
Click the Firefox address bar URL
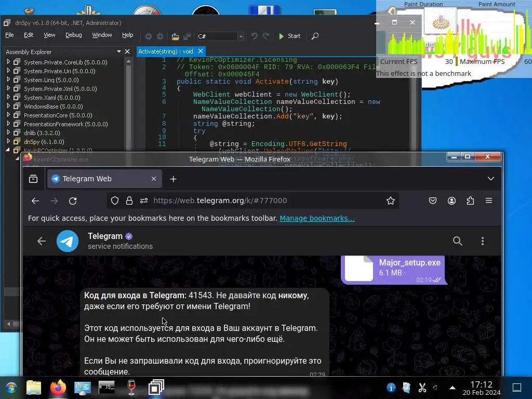(220, 201)
